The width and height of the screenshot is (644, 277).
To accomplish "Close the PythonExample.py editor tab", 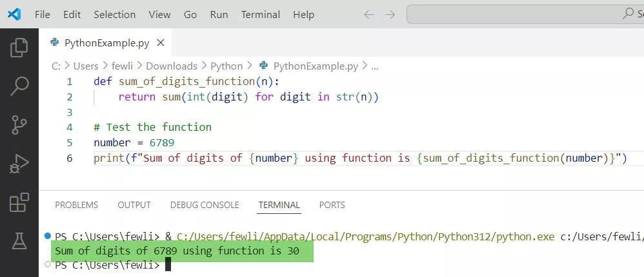I will point(161,43).
